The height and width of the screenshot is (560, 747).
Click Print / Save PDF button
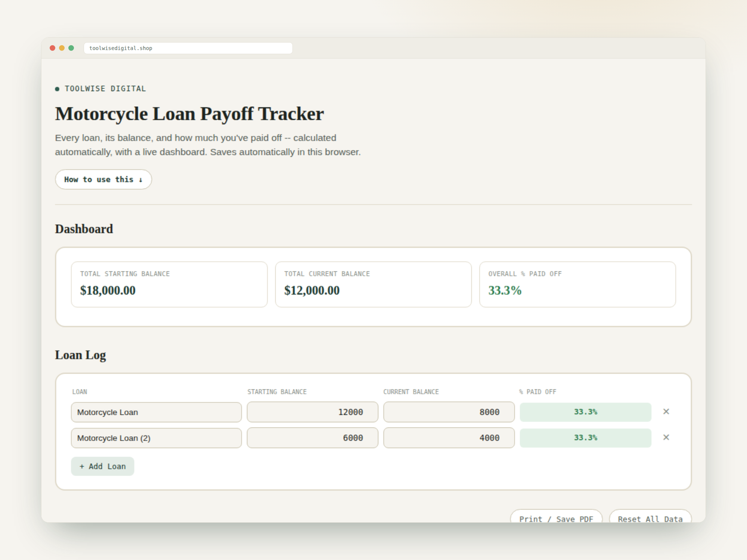coord(556,516)
